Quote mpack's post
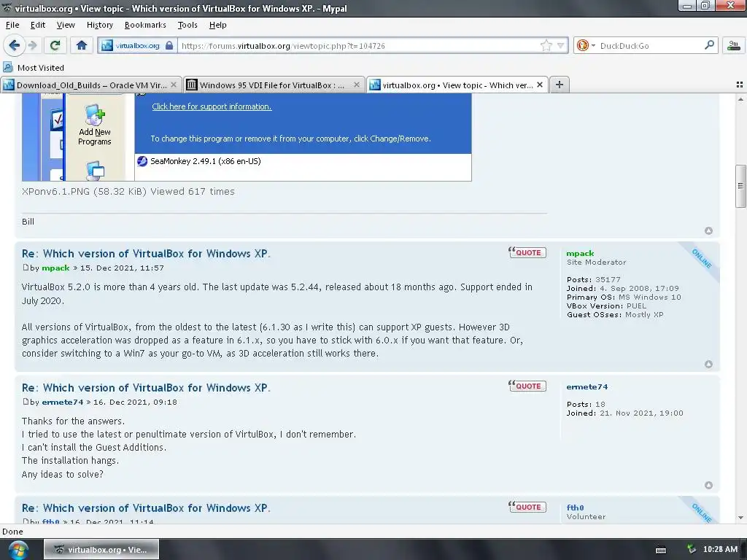Image resolution: width=747 pixels, height=560 pixels. tap(527, 252)
